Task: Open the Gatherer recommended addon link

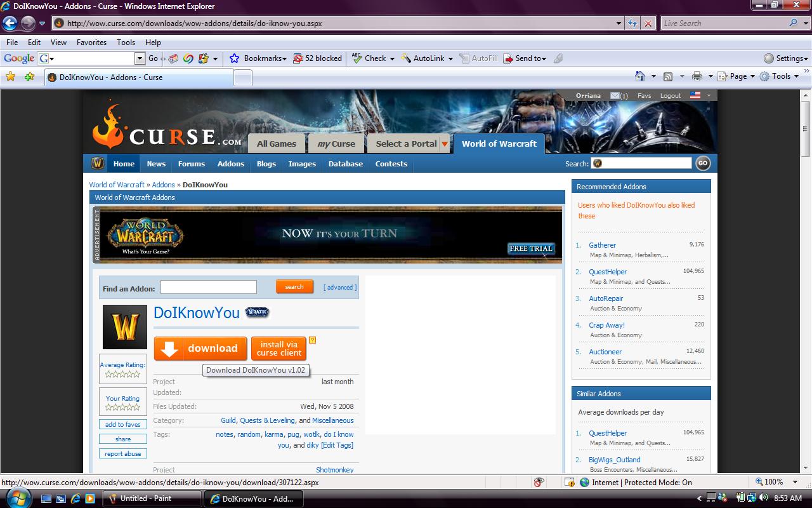Action: (602, 245)
